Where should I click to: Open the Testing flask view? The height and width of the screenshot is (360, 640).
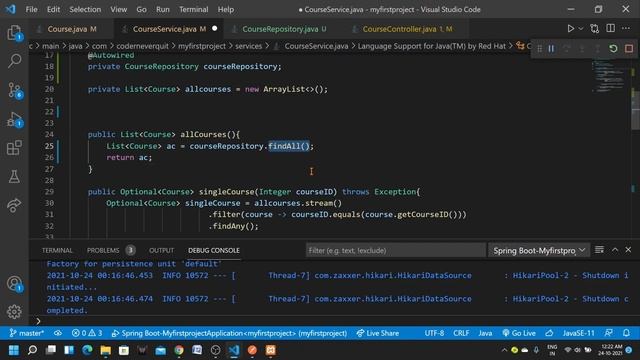point(14,176)
